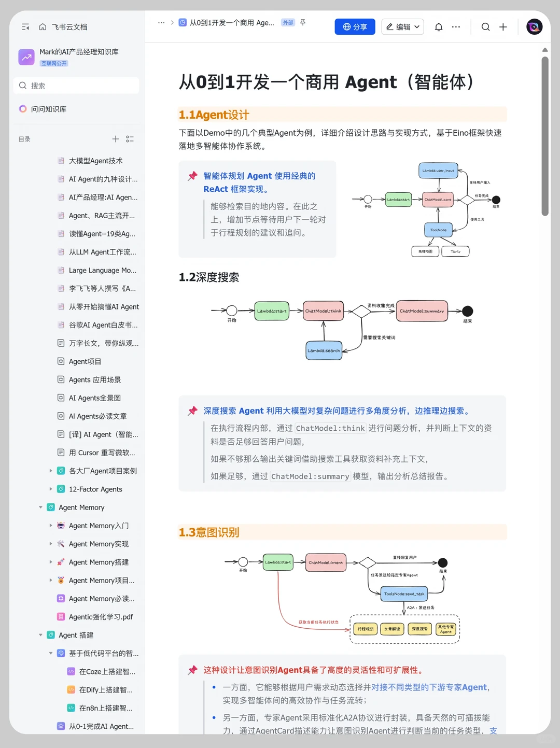Click pushpin icon of 深度搜索 Agent callout

193,411
